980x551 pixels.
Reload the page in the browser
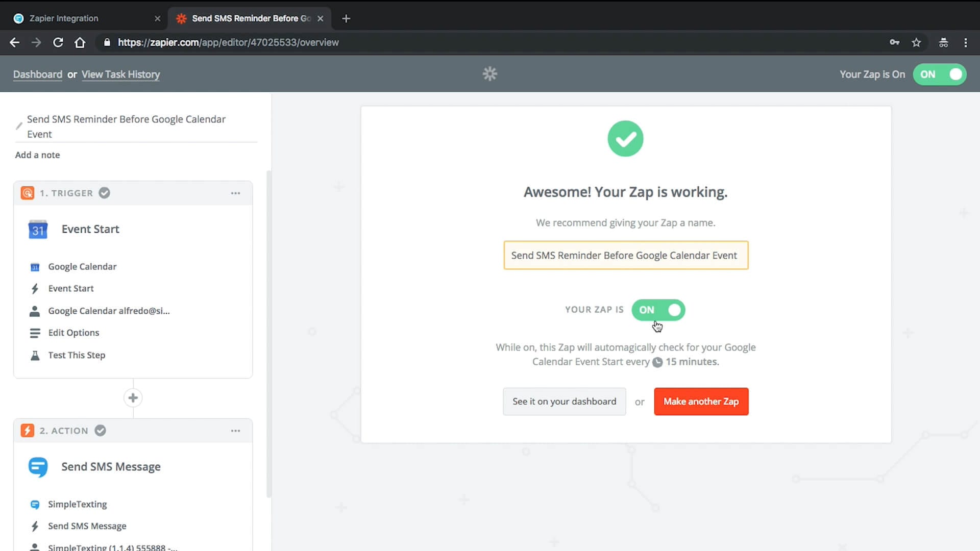[x=58, y=42]
